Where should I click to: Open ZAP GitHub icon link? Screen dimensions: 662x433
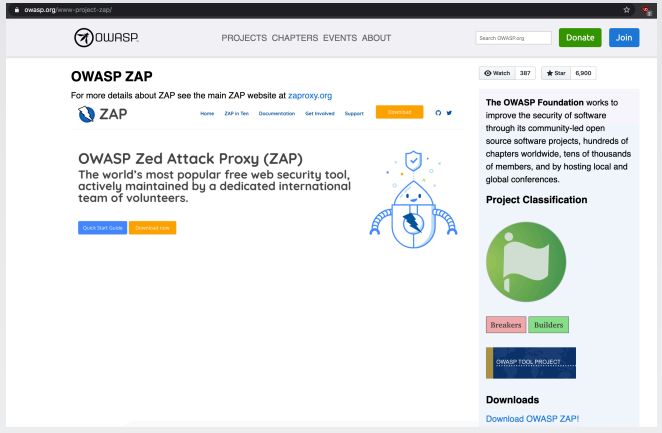tap(438, 113)
